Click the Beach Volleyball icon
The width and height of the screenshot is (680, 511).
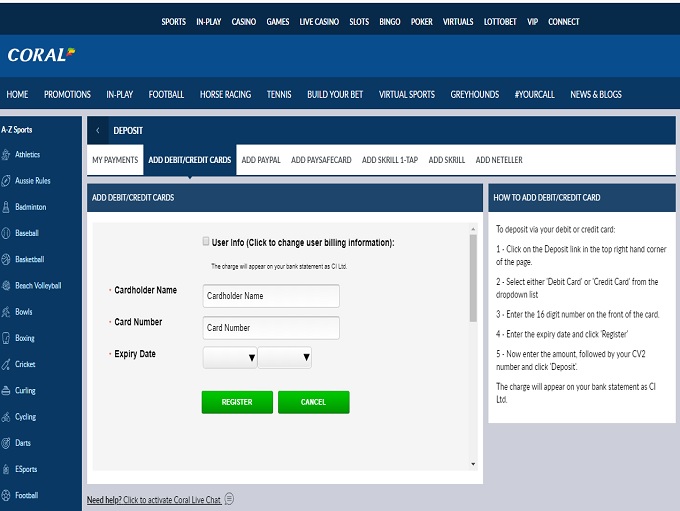(x=6, y=285)
